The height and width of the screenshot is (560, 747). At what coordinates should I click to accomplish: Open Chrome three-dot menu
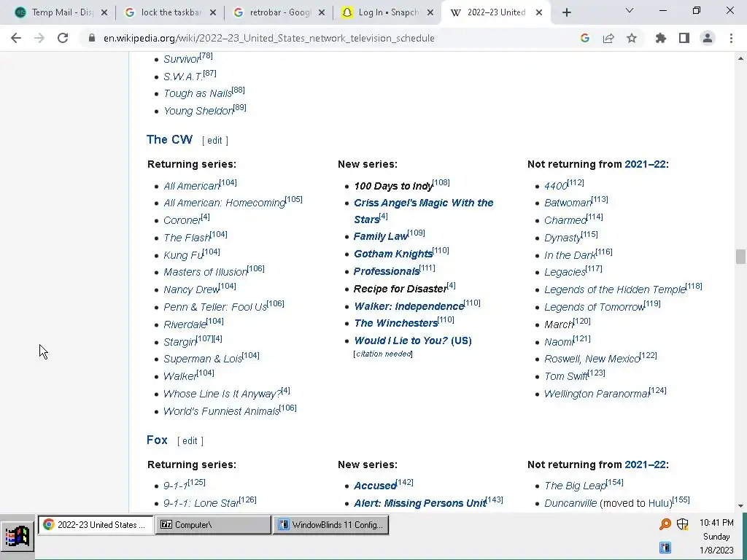pos(731,38)
